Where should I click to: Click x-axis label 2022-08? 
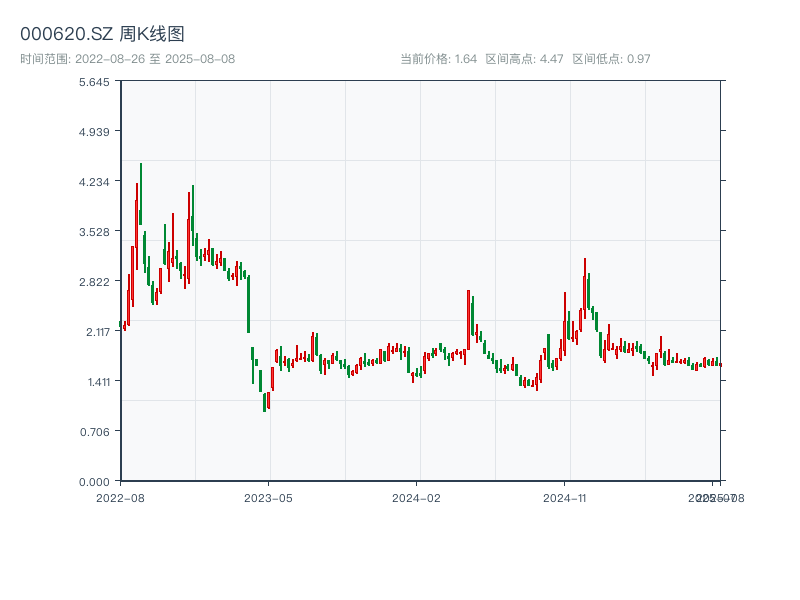point(120,498)
